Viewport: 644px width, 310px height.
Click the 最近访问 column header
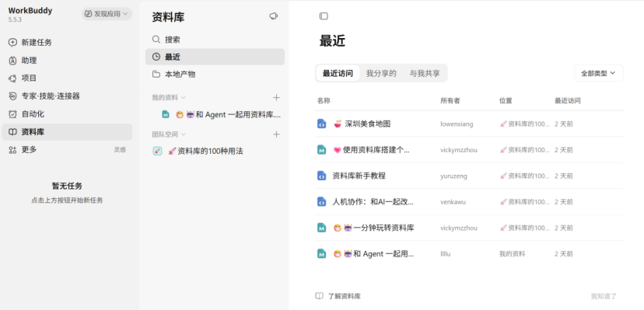coord(568,100)
